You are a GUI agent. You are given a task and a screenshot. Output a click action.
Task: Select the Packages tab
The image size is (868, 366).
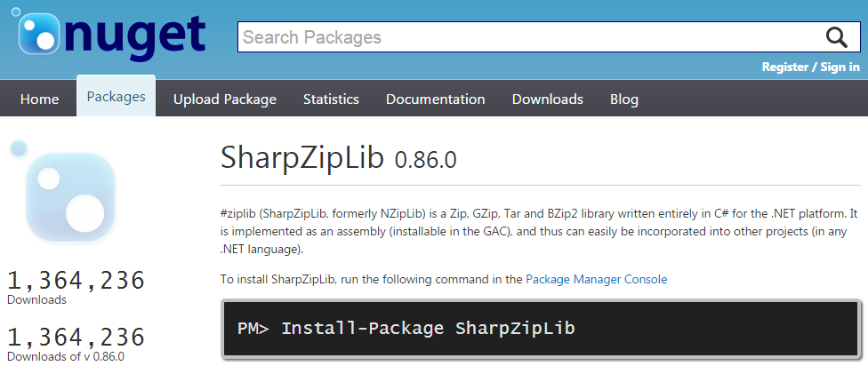[x=117, y=97]
